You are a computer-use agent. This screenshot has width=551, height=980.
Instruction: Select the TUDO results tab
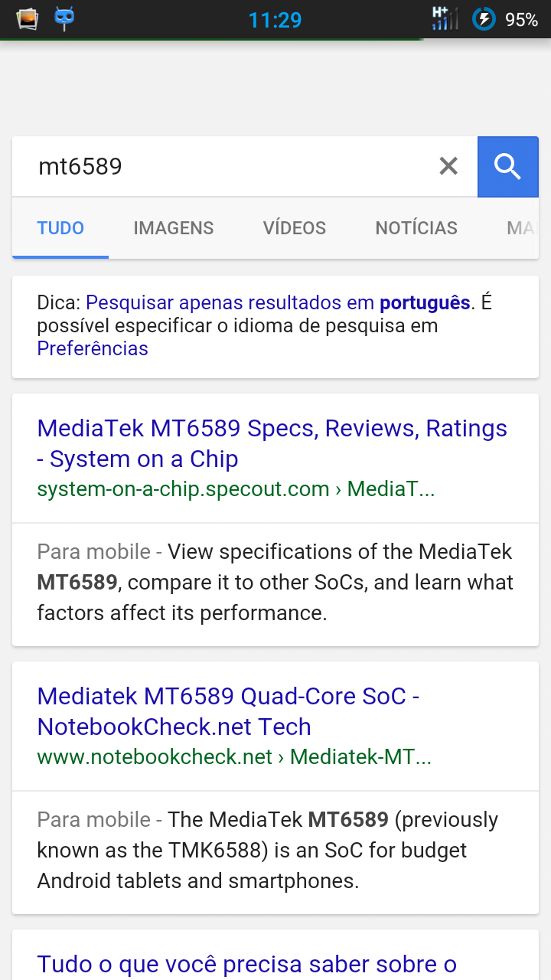(60, 228)
